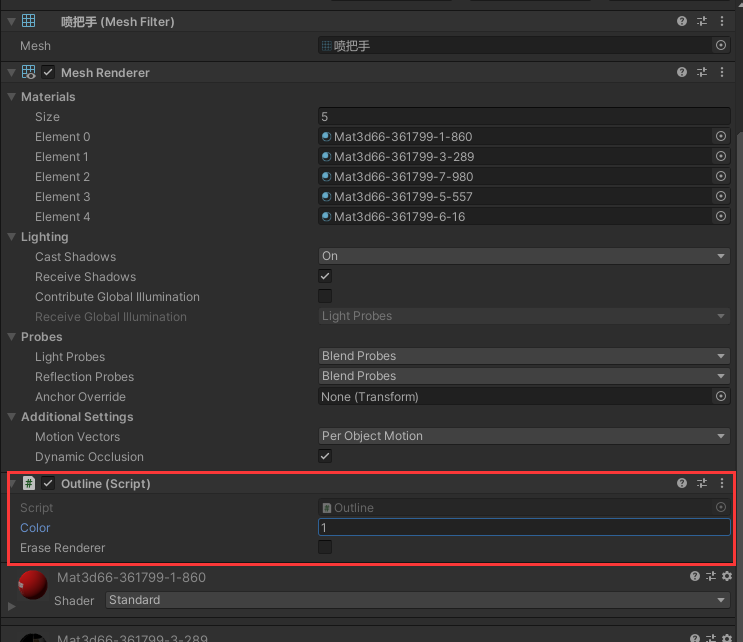This screenshot has width=743, height=642.
Task: Open Mesh Renderer preset settings icon
Action: tap(702, 72)
